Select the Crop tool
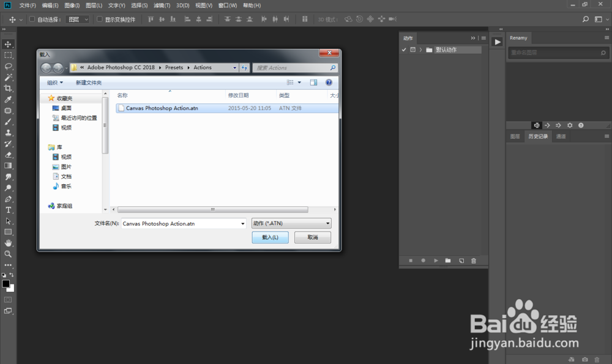This screenshot has height=364, width=612. coord(8,88)
